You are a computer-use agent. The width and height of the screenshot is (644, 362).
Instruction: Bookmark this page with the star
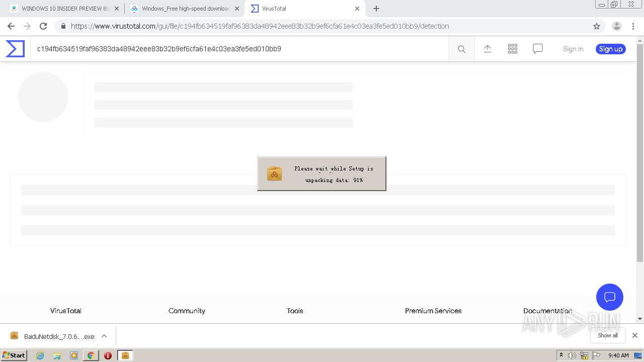point(597,26)
